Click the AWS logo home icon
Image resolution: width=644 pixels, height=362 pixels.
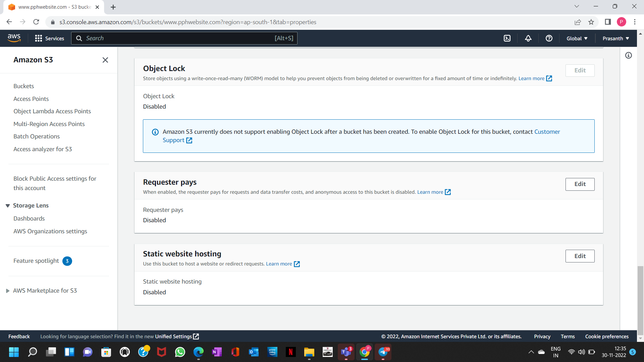click(14, 38)
